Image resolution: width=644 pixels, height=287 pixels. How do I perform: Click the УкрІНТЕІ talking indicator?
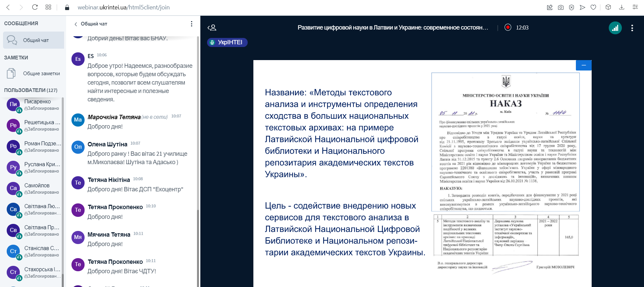pyautogui.click(x=227, y=42)
